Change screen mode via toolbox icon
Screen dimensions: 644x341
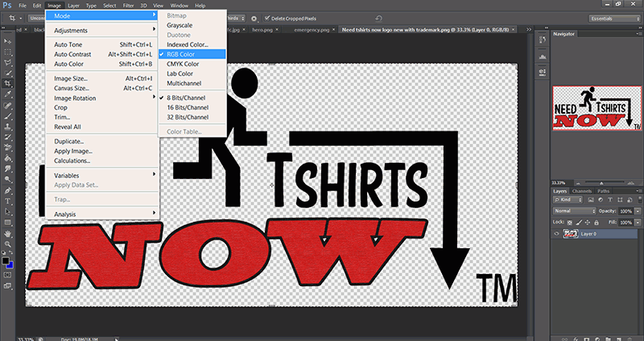pos(8,285)
